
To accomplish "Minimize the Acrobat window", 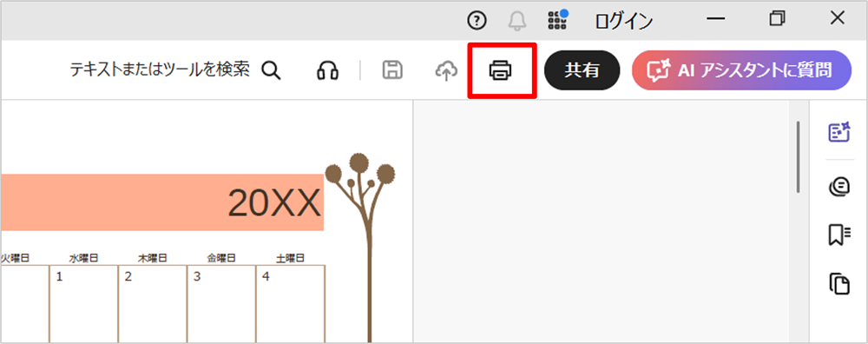I will pos(716,19).
